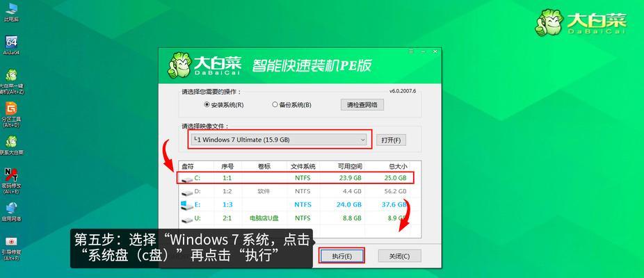Click sequence number 1:2 in list
The width and height of the screenshot is (644, 278).
tap(227, 191)
